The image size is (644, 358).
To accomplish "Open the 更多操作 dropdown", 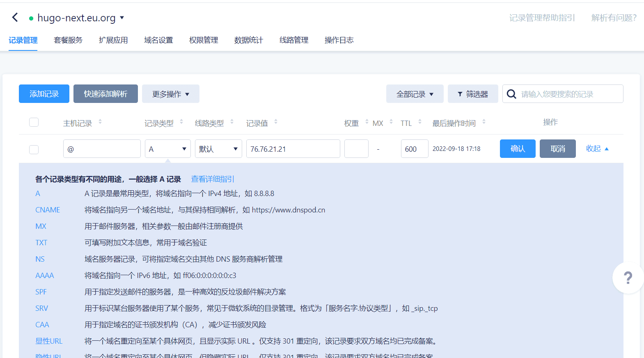I will pos(171,94).
